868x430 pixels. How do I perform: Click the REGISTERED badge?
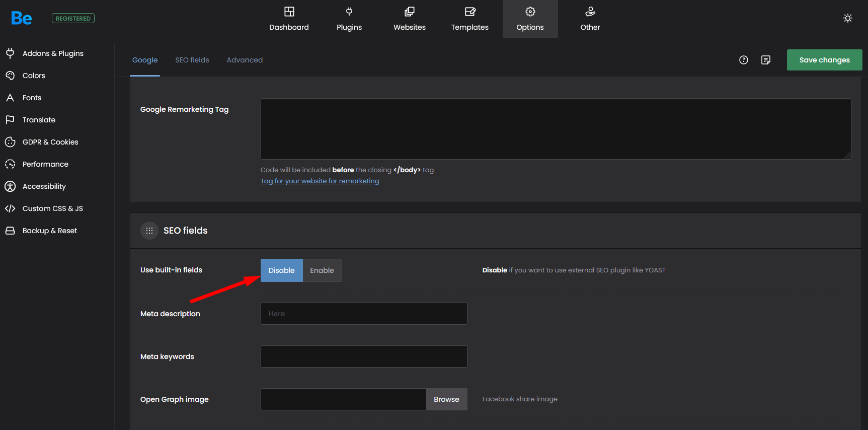click(x=73, y=19)
